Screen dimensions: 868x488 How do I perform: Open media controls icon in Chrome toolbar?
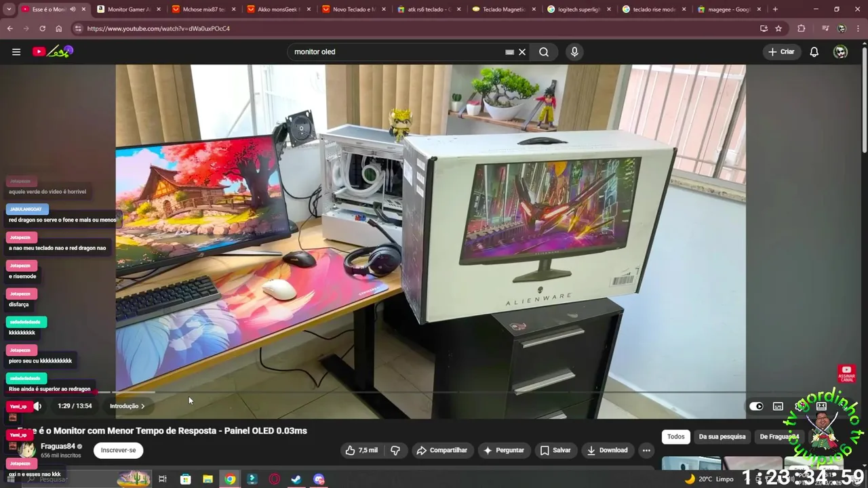click(825, 28)
